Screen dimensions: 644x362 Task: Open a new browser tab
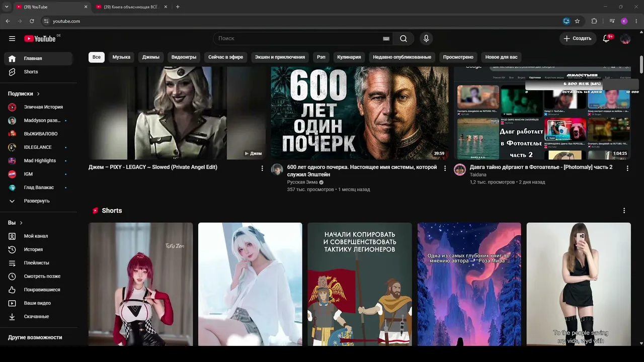(178, 7)
